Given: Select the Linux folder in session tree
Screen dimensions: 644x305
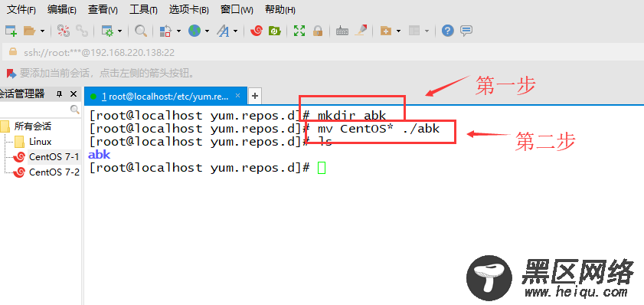Looking at the screenshot, I should pyautogui.click(x=41, y=142).
